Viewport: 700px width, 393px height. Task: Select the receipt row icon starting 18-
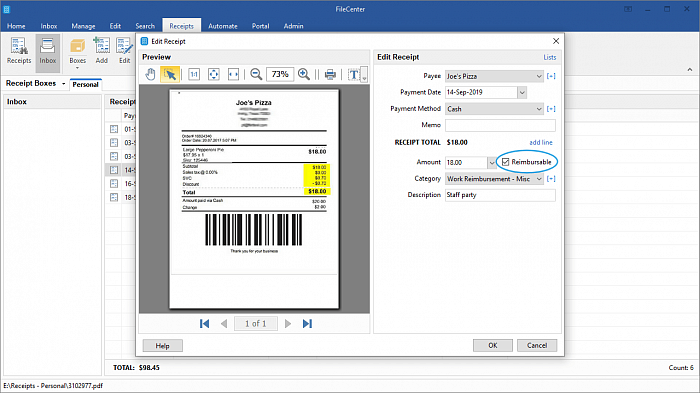(114, 197)
